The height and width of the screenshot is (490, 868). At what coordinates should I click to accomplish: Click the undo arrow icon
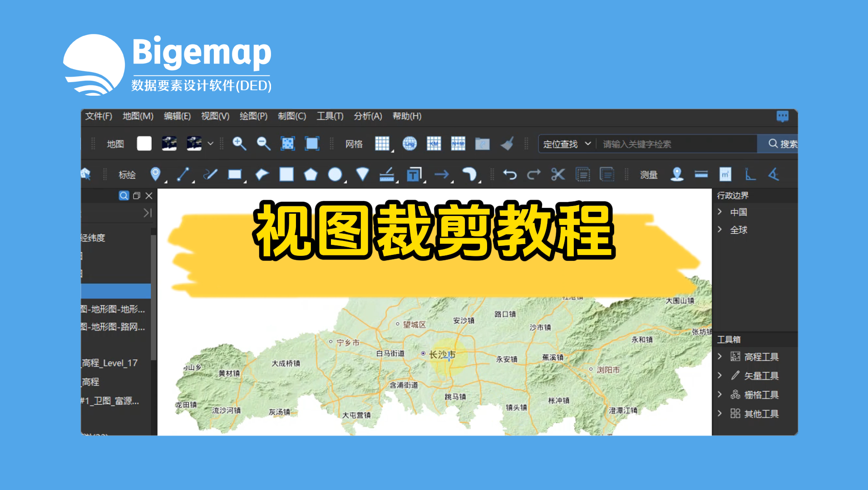coord(510,175)
